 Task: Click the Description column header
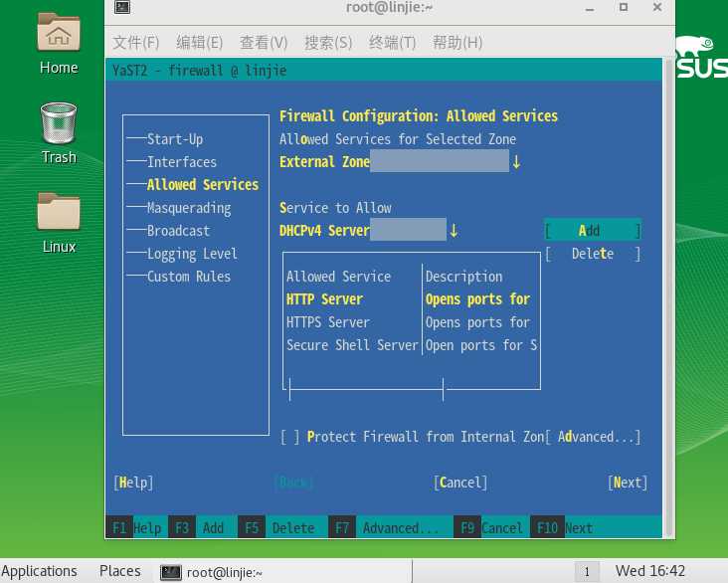click(x=463, y=277)
